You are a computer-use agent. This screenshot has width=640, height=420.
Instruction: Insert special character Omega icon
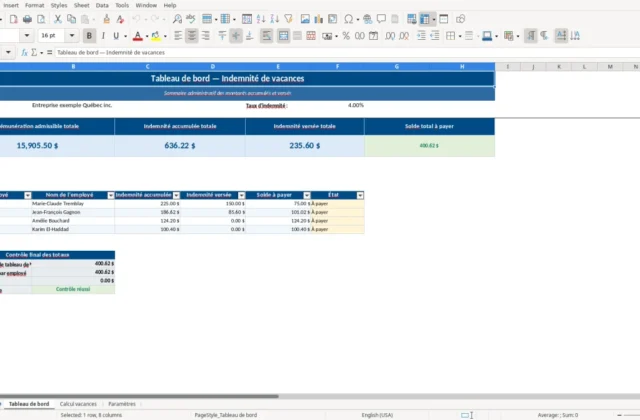click(349, 19)
